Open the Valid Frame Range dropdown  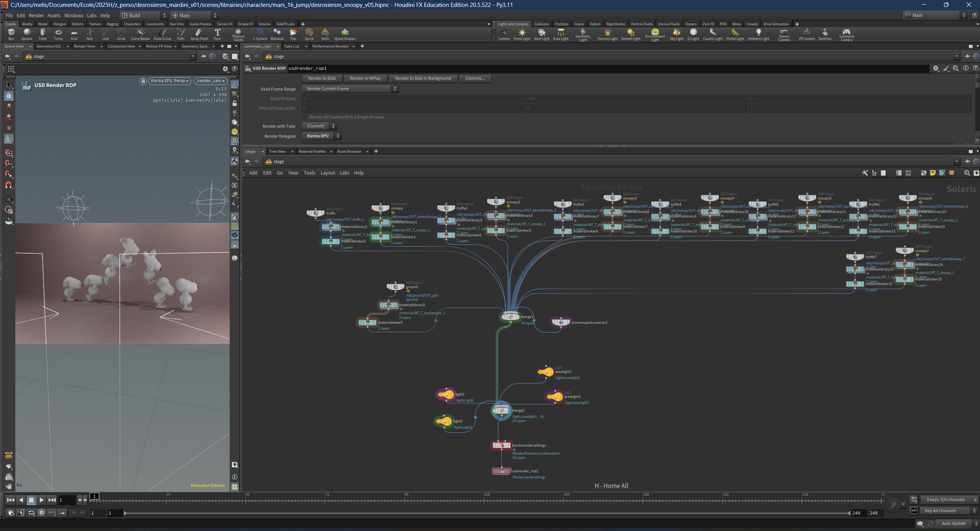[x=350, y=89]
